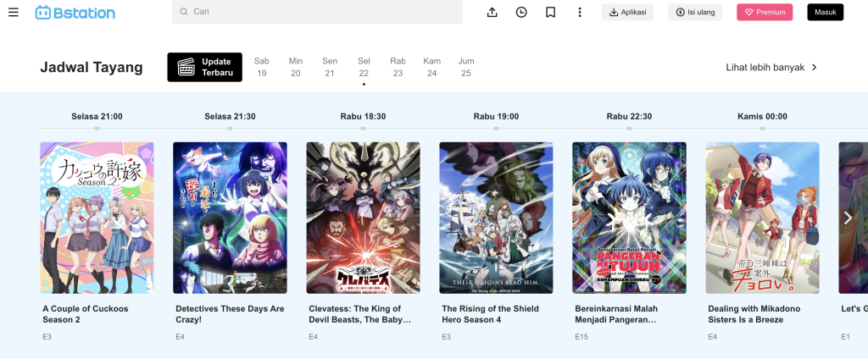Open A Couple of Cuckoos Season 2 poster

(97, 218)
